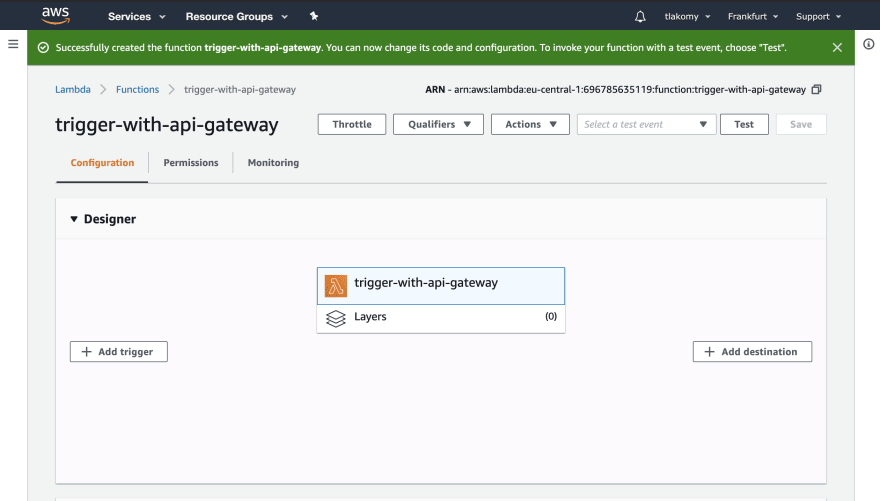Image resolution: width=880 pixels, height=501 pixels.
Task: Click the success checkmark icon in banner
Action: (x=43, y=48)
